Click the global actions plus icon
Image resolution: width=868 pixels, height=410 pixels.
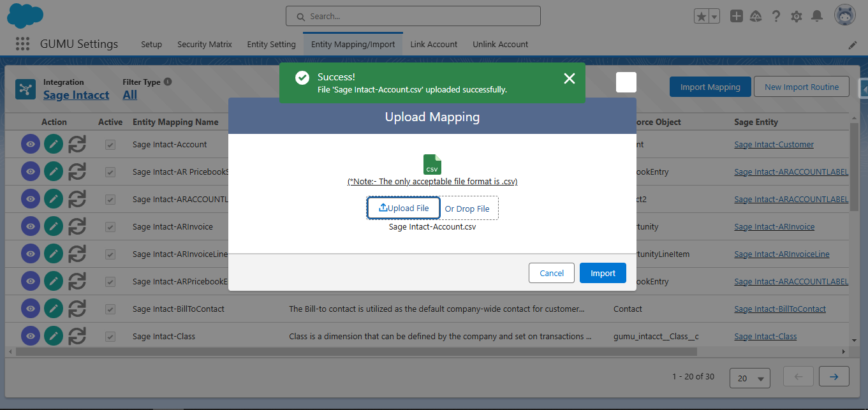(736, 17)
